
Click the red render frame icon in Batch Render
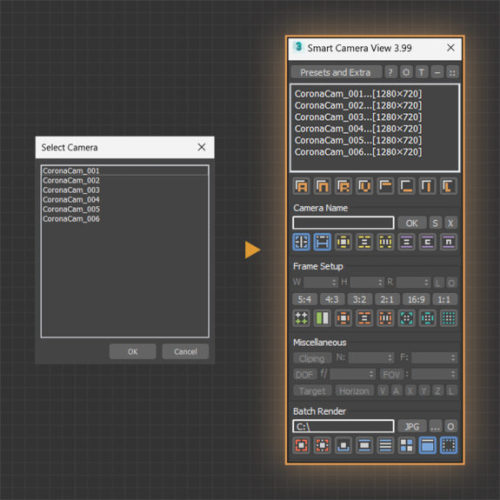pos(301,445)
